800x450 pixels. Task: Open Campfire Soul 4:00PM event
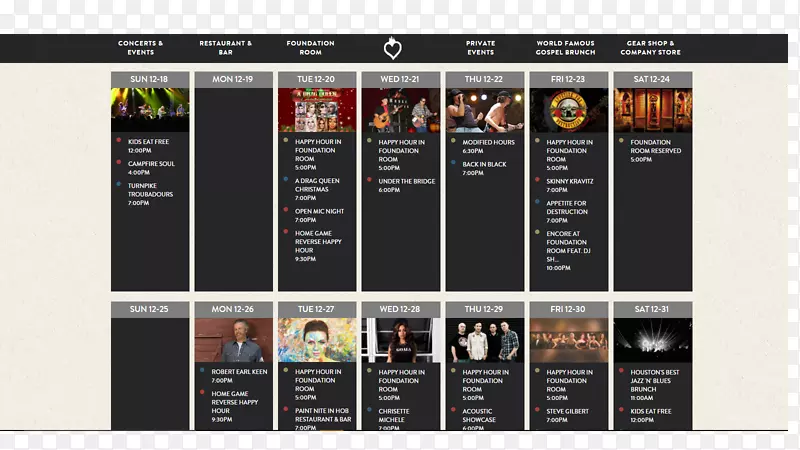[x=151, y=168]
